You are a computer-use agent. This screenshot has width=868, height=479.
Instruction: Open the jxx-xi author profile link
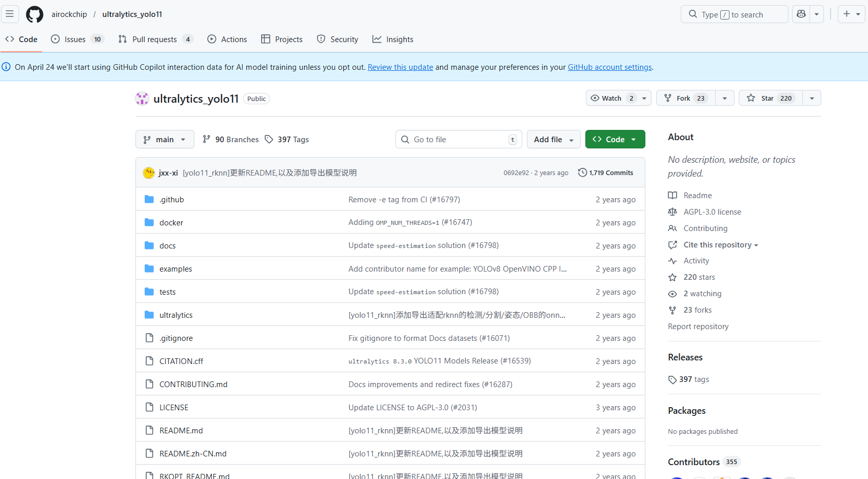pyautogui.click(x=168, y=173)
